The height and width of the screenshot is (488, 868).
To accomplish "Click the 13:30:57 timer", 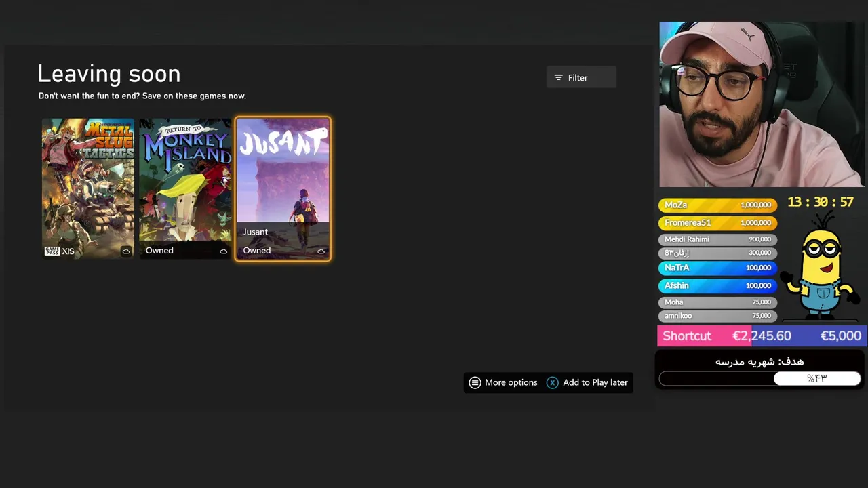I will (x=821, y=202).
